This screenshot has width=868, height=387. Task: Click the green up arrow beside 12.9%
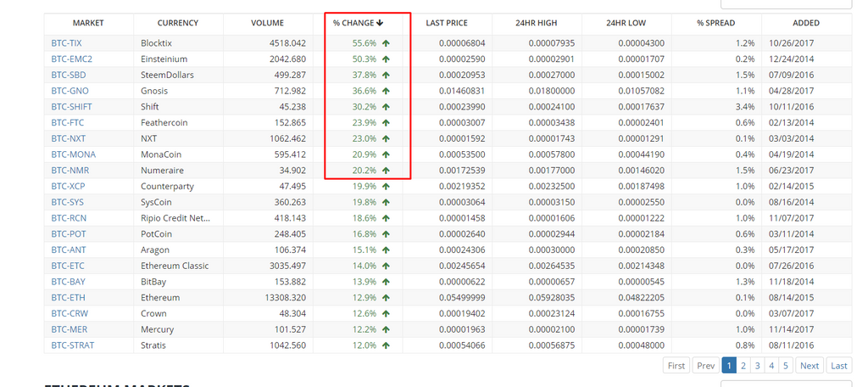(x=386, y=297)
